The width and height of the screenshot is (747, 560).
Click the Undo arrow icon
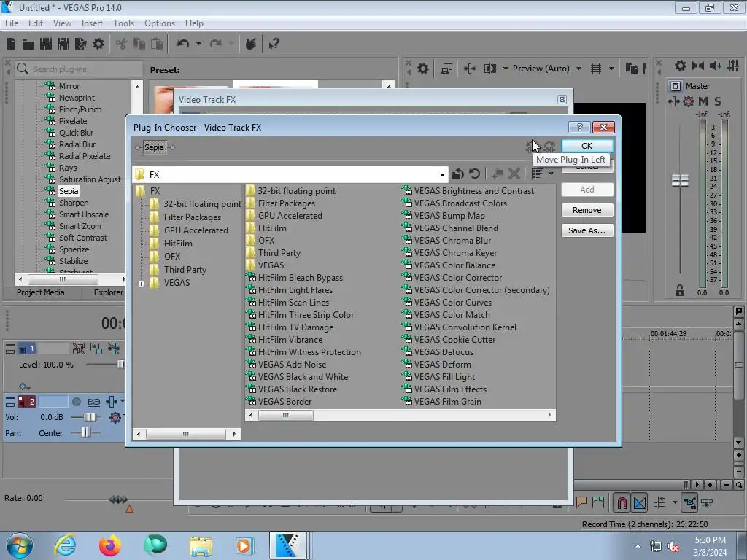click(x=183, y=44)
